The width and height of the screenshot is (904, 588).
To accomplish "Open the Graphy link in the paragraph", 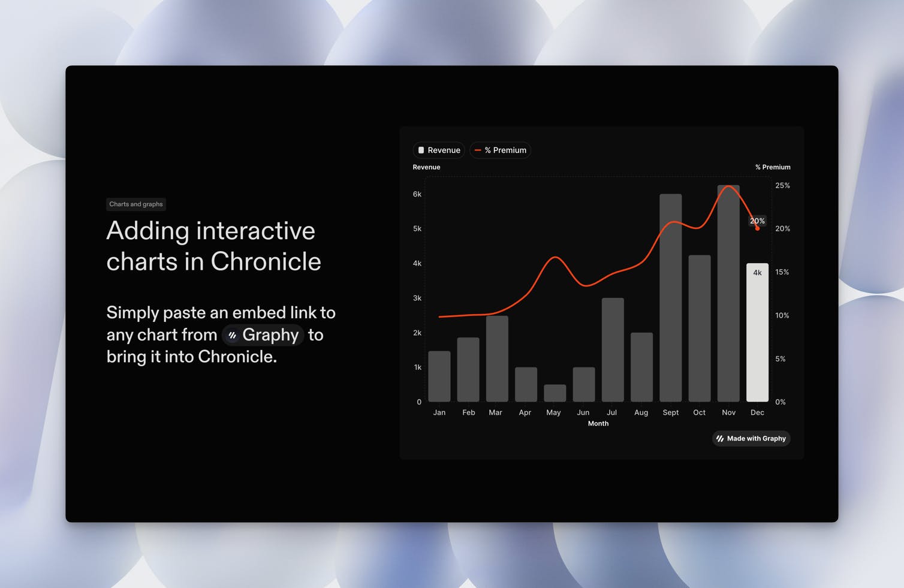I will (264, 335).
